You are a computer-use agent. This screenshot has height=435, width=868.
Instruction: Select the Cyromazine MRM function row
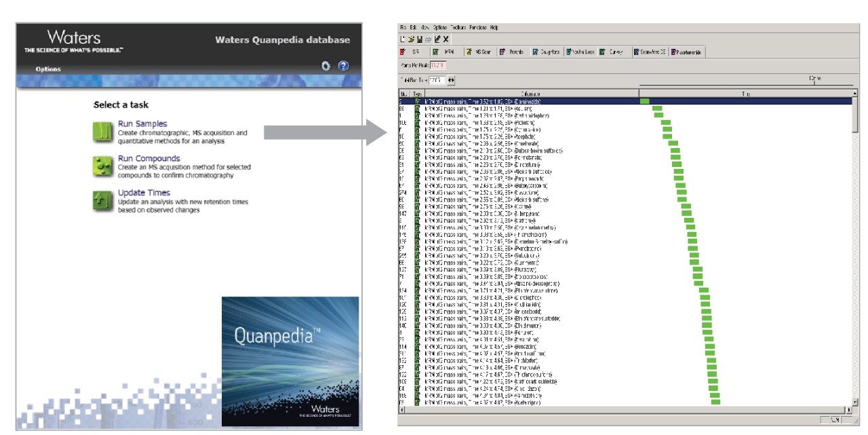point(624,130)
